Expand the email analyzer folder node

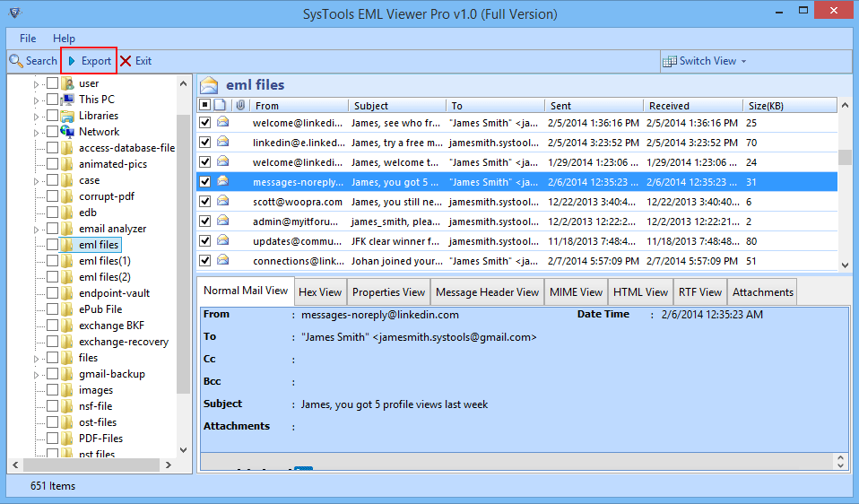(37, 230)
